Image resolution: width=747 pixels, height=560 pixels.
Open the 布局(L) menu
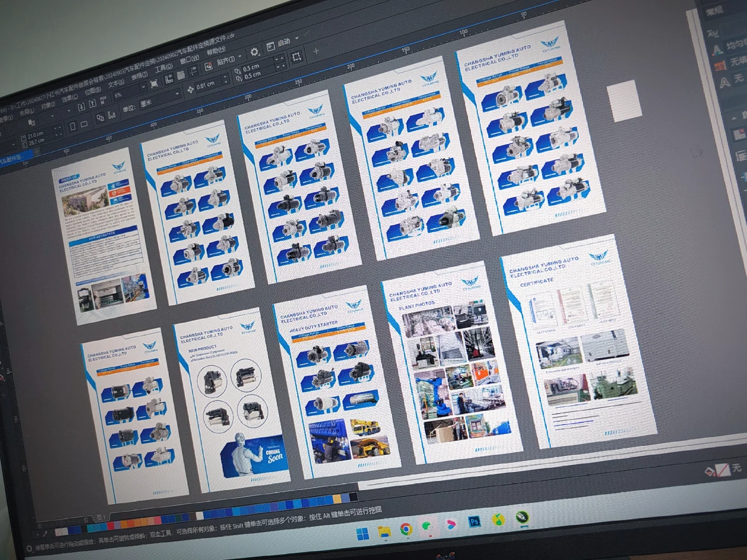pos(27,111)
